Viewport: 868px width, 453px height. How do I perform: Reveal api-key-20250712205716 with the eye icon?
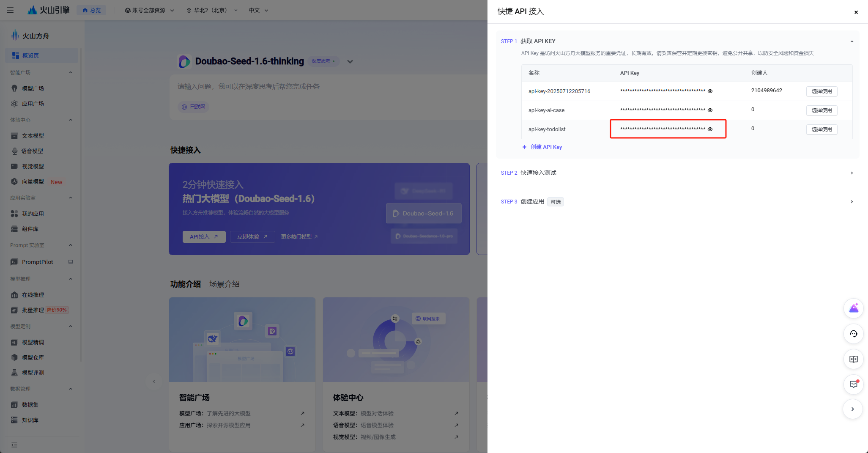coord(710,91)
